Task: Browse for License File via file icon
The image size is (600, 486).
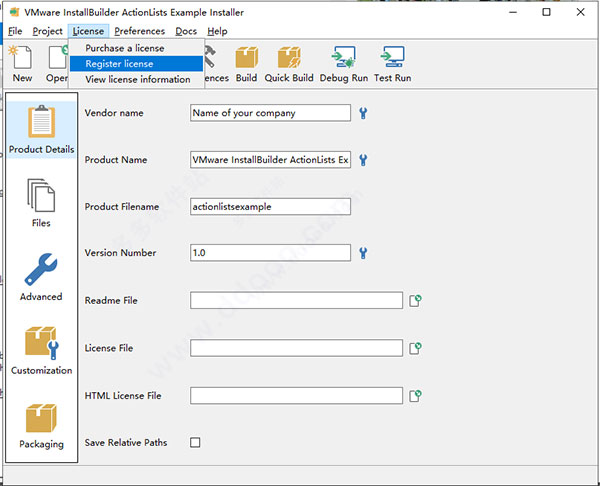Action: click(x=415, y=348)
